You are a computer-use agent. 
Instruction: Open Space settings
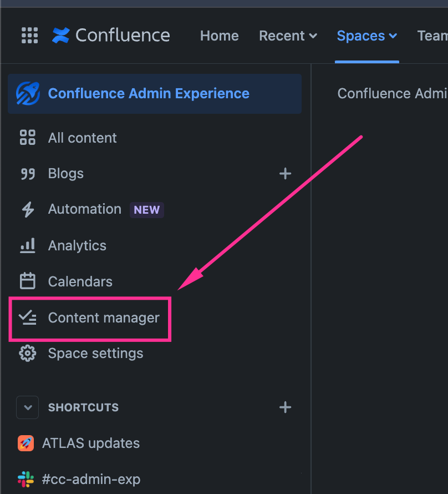click(95, 354)
